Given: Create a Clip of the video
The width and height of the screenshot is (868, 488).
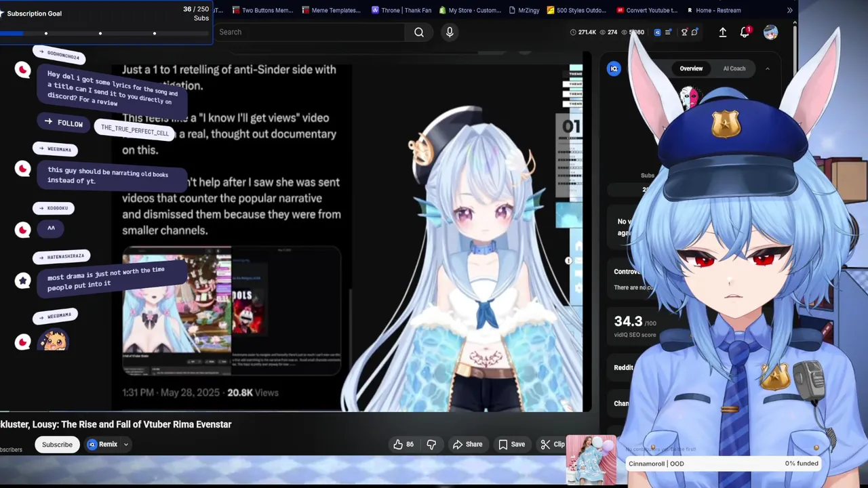Looking at the screenshot, I should 553,445.
